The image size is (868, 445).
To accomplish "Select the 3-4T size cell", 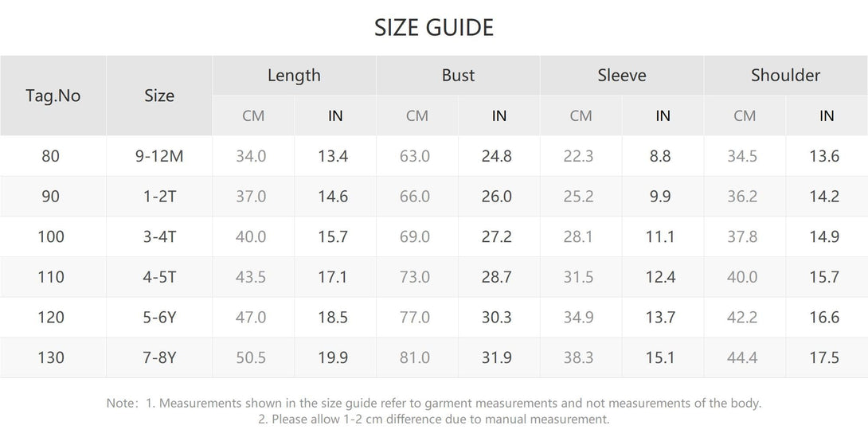I will 159,237.
